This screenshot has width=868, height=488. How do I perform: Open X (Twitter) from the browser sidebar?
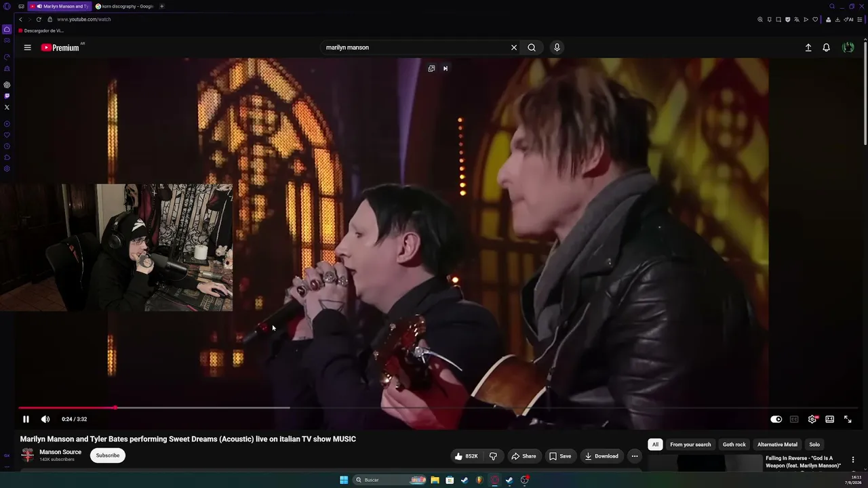(7, 107)
